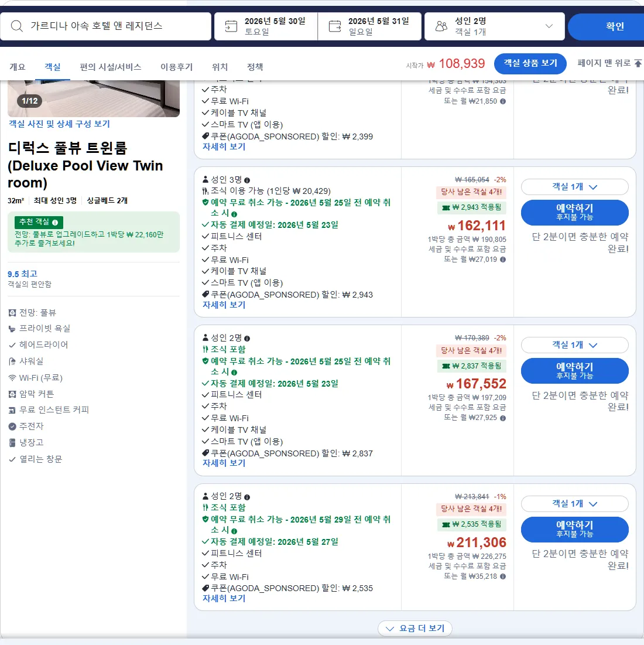Click 페이지 맨 위로 link
The height and width of the screenshot is (645, 644).
(x=604, y=63)
